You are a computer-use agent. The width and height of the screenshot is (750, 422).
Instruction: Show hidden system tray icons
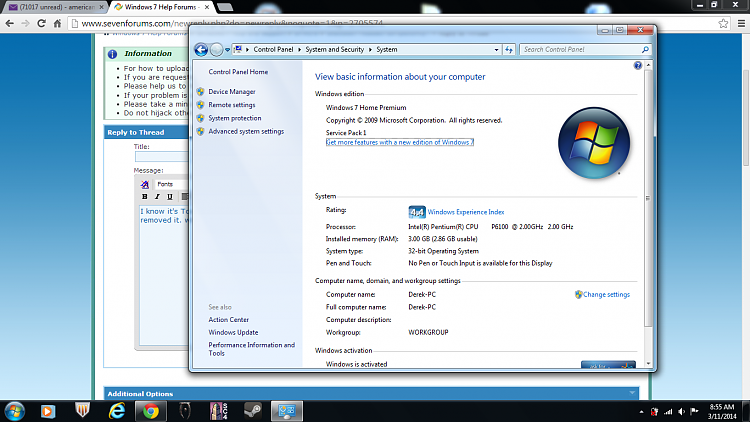(641, 411)
